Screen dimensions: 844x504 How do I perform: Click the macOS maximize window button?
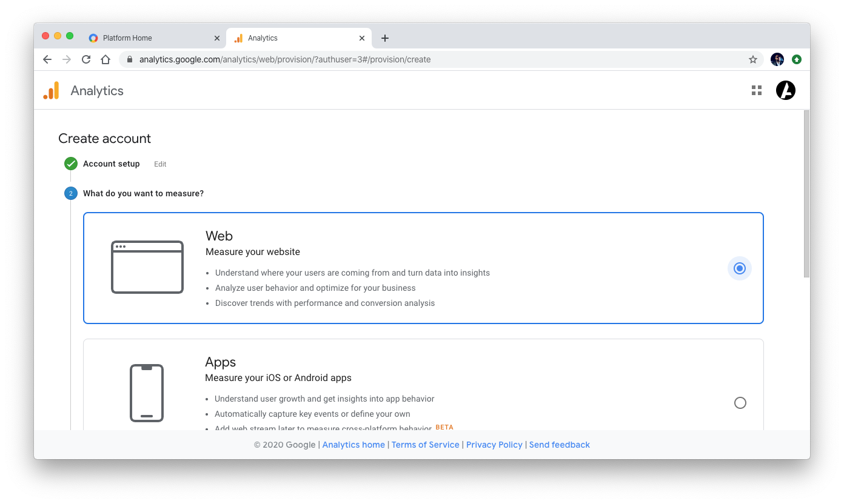point(70,36)
